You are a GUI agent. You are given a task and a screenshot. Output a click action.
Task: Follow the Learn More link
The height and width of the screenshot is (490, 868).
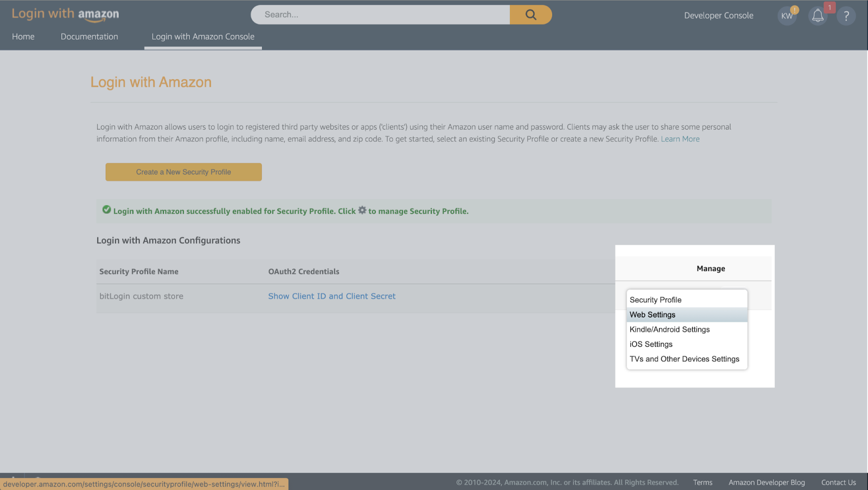tap(680, 139)
